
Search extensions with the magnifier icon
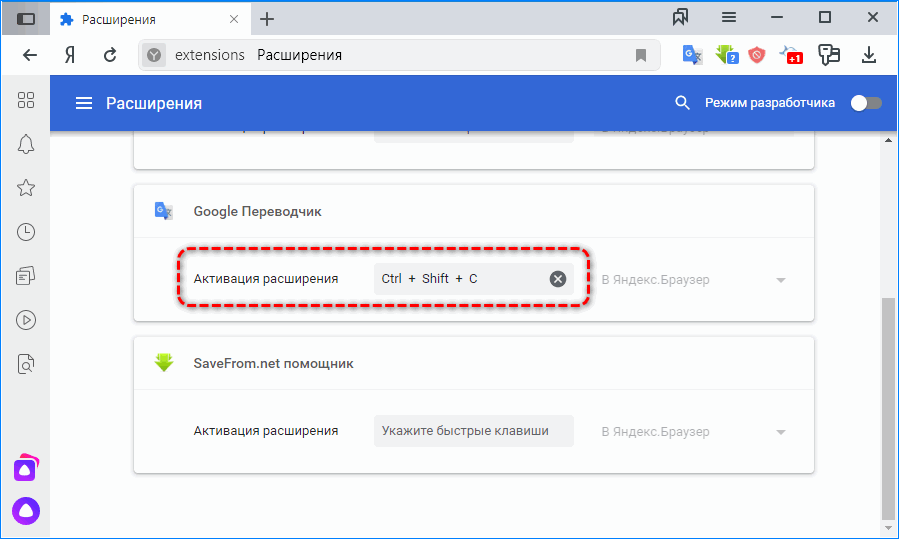(x=683, y=103)
